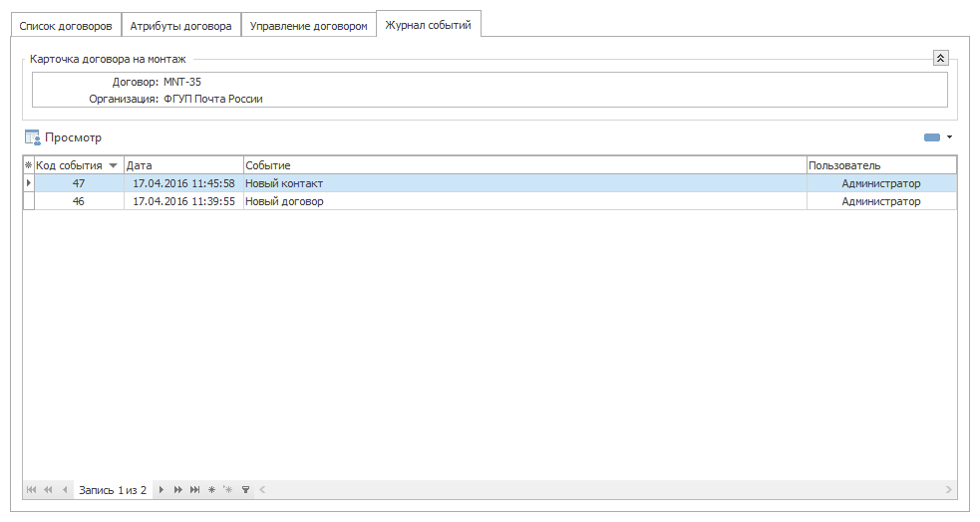The width and height of the screenshot is (980, 522).
Task: Go to last record in navigator
Action: click(x=195, y=490)
